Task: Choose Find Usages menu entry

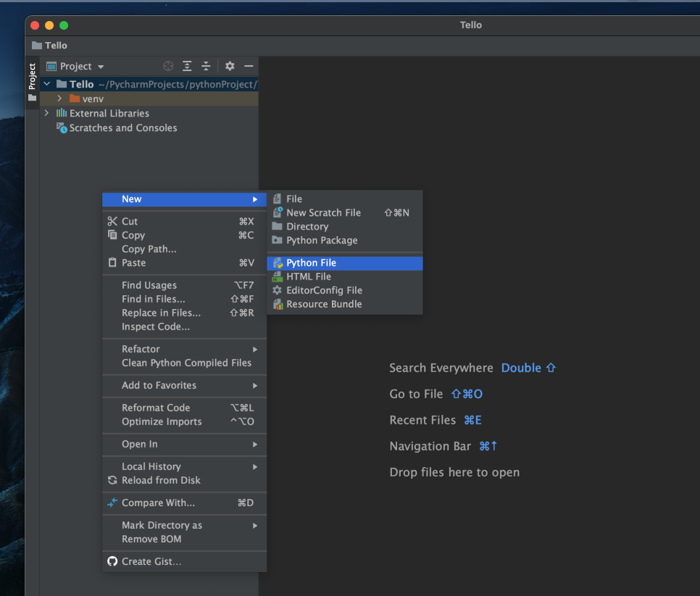Action: tap(184, 285)
